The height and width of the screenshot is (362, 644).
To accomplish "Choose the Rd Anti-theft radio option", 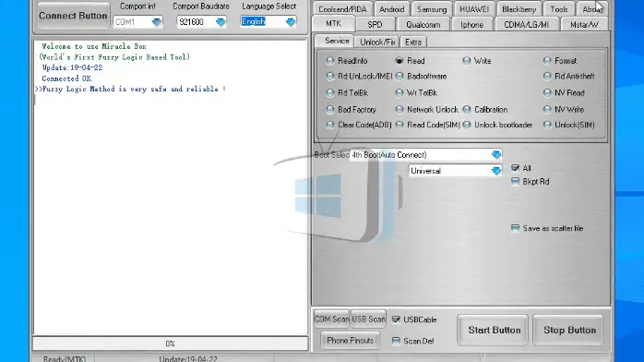I will [546, 77].
